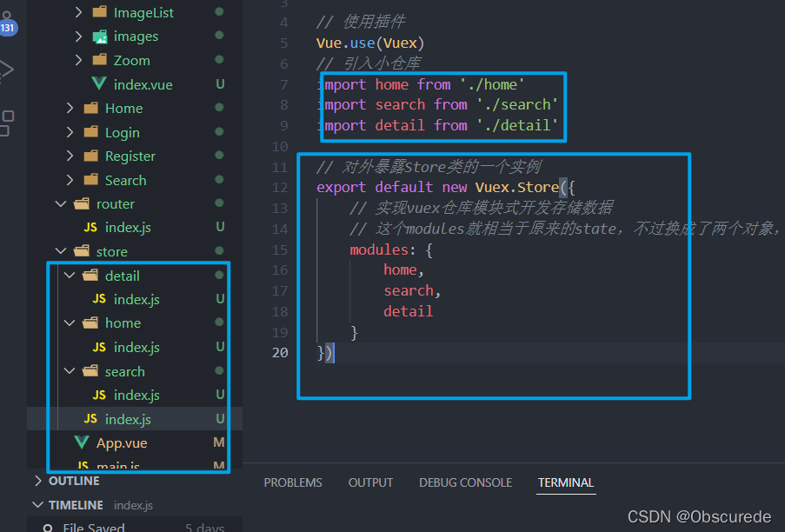Expand the Zoom folder
Viewport: 785px width, 532px height.
(x=78, y=60)
